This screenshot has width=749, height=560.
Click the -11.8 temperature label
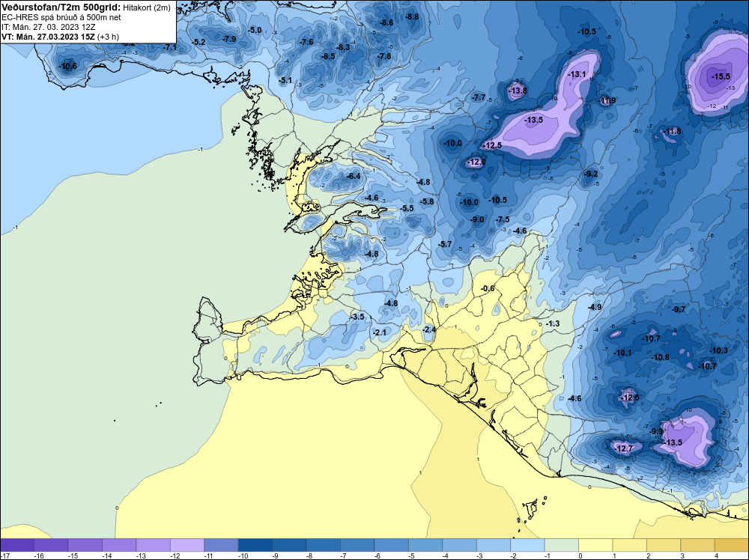[x=673, y=131]
